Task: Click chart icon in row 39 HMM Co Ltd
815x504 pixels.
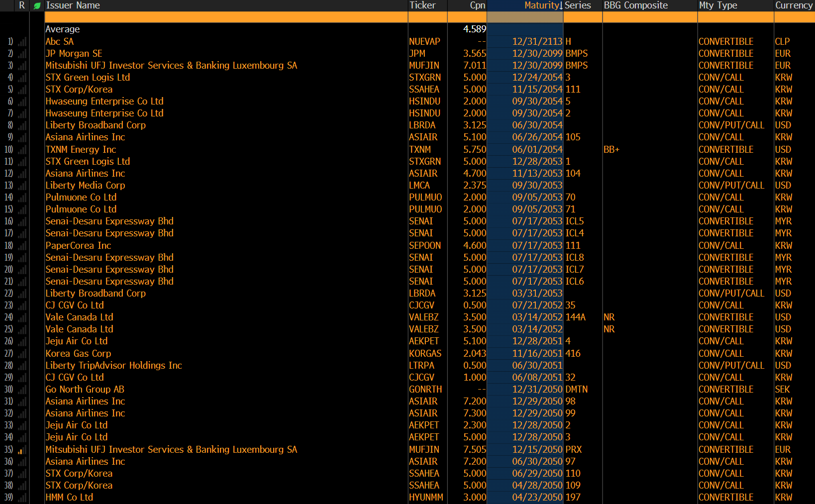Action: pyautogui.click(x=22, y=498)
